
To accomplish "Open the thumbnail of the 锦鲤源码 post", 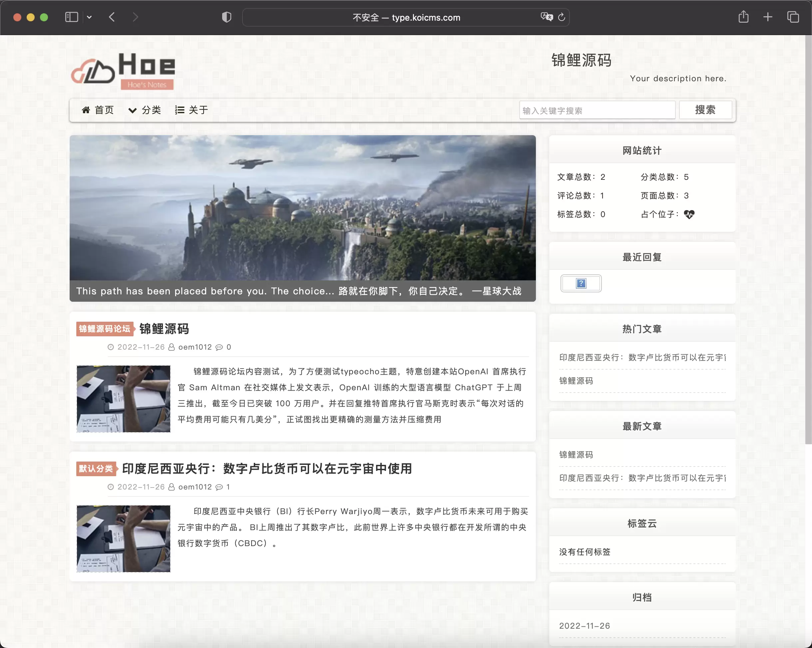I will pos(124,399).
